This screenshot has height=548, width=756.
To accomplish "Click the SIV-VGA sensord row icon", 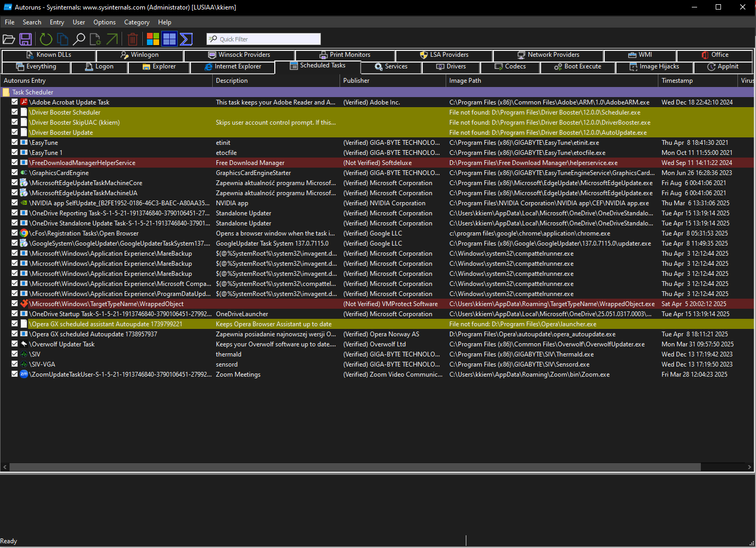I will [24, 364].
